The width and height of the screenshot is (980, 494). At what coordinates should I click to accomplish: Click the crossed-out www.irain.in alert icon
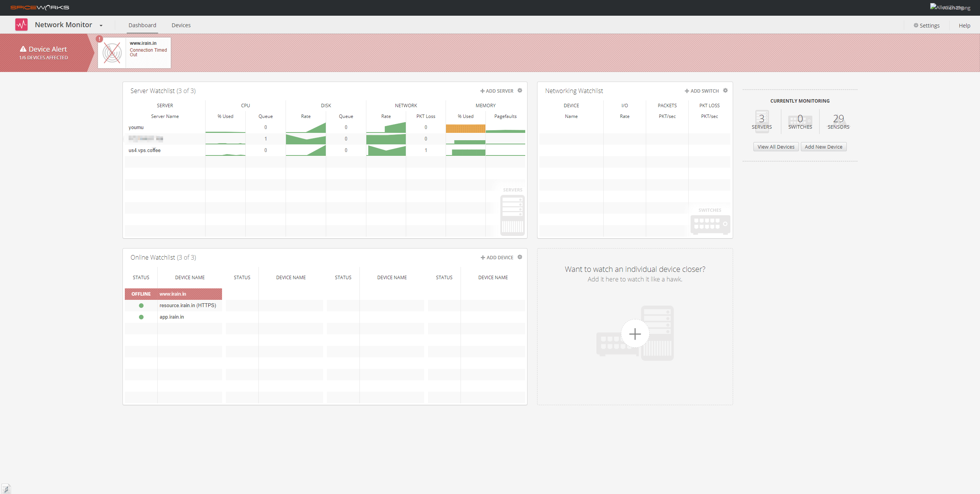pyautogui.click(x=112, y=53)
